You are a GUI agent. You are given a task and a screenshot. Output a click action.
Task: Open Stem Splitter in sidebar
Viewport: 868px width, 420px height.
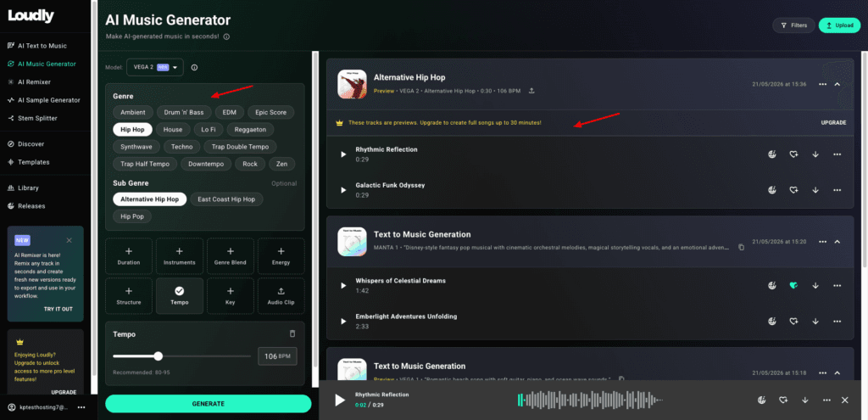coord(37,118)
